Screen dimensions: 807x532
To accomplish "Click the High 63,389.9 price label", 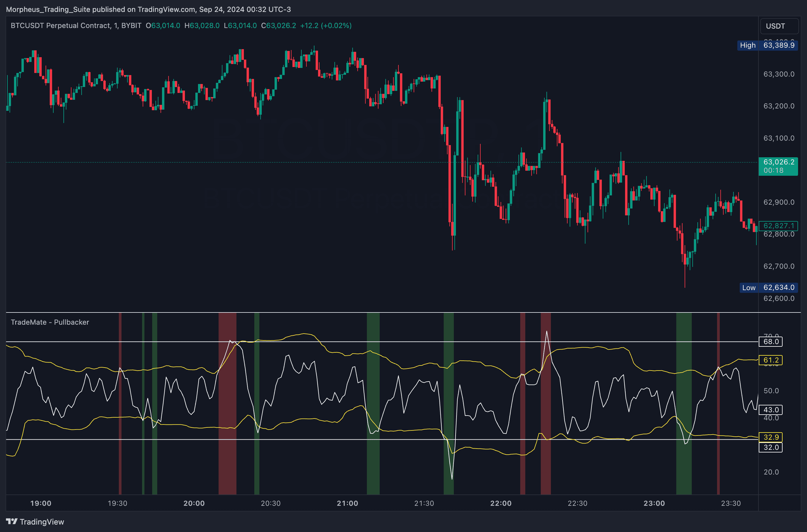I will pos(767,46).
